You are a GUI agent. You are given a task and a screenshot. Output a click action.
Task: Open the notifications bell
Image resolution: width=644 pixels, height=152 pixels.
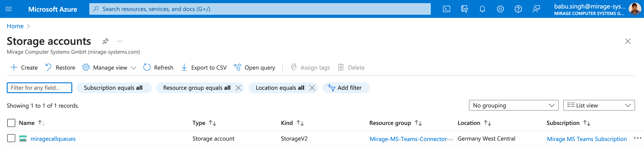click(482, 9)
